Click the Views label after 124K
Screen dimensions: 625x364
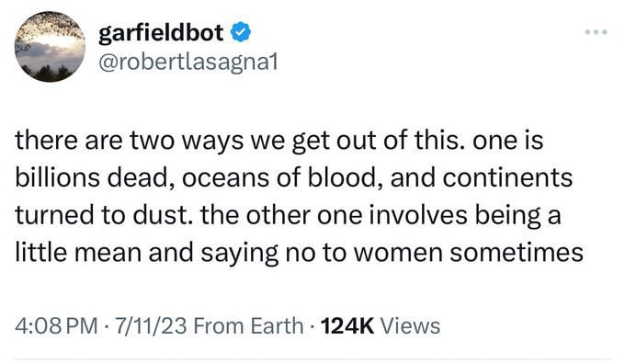tap(411, 325)
